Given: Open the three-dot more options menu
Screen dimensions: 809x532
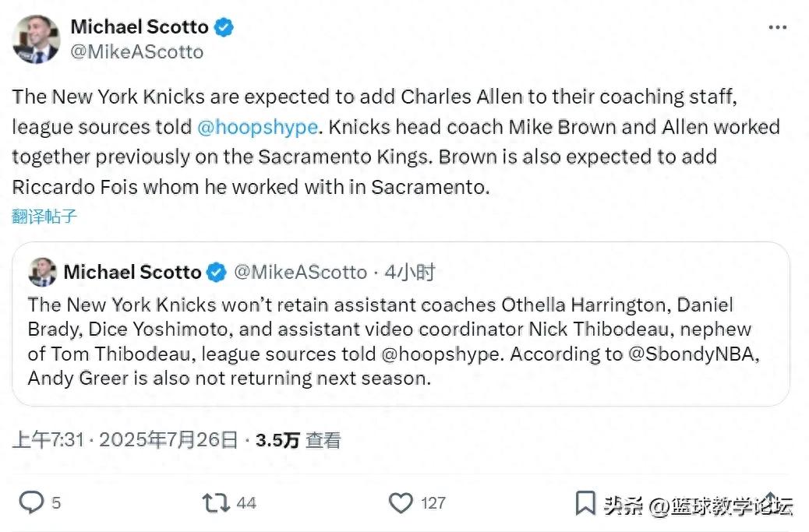Looking at the screenshot, I should (x=777, y=27).
